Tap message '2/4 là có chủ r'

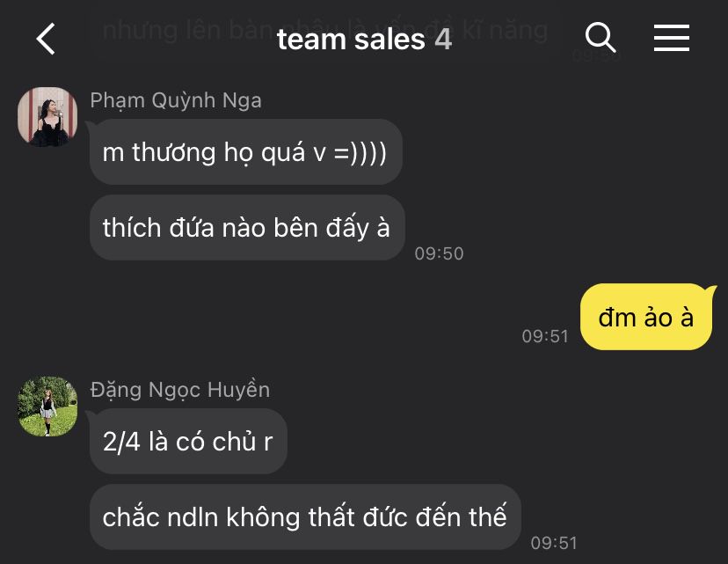(188, 442)
